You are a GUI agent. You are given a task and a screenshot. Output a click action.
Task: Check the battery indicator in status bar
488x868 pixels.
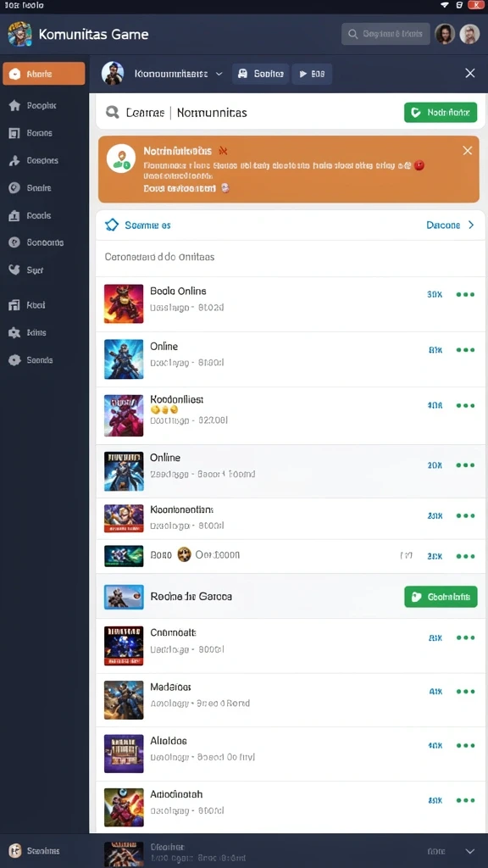(476, 5)
